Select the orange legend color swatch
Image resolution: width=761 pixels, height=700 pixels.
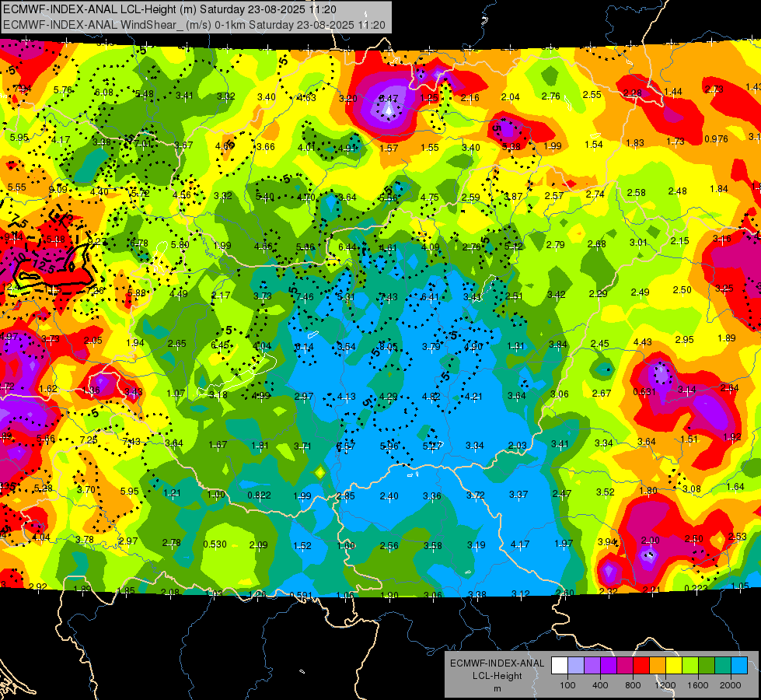coord(657,666)
